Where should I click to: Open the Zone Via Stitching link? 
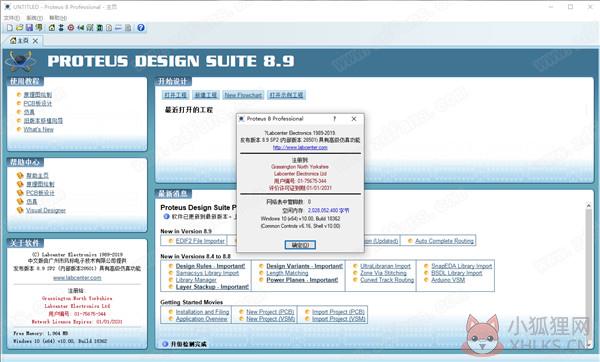[x=383, y=273]
